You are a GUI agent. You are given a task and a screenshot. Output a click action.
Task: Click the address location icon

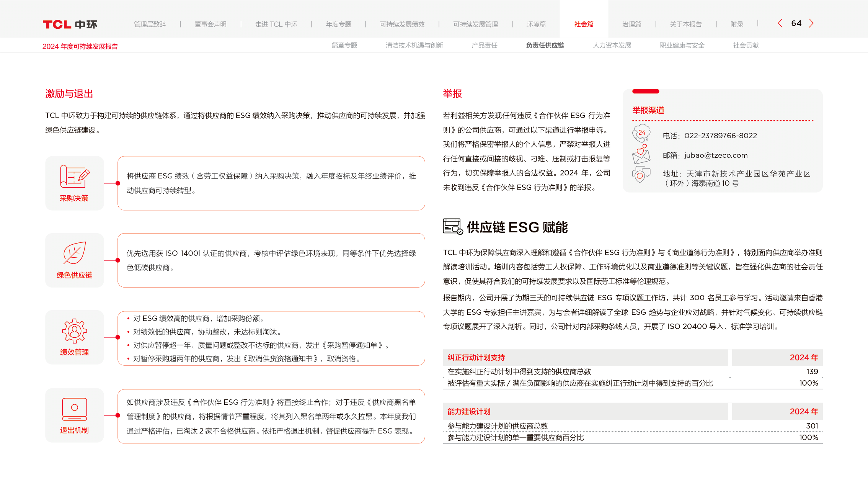click(641, 175)
